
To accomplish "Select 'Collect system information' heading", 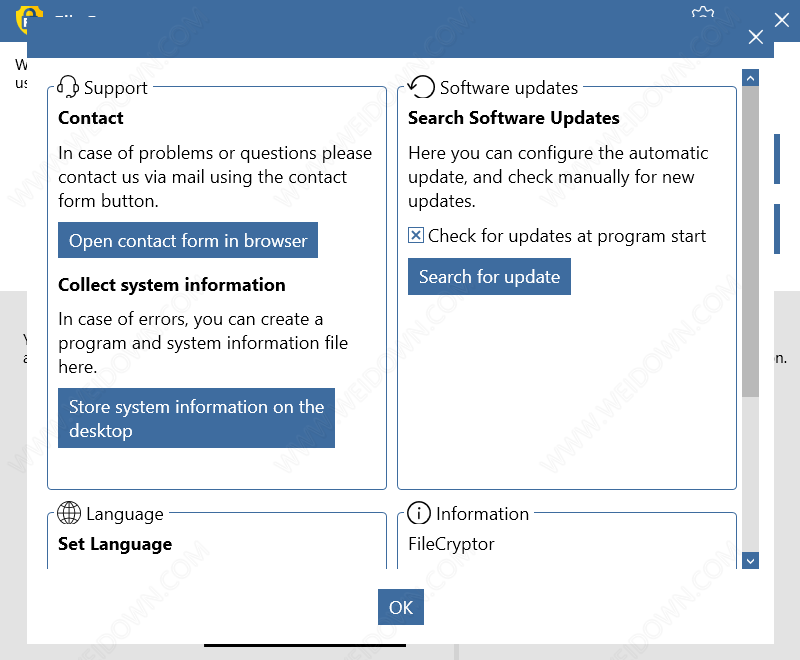I will point(171,285).
